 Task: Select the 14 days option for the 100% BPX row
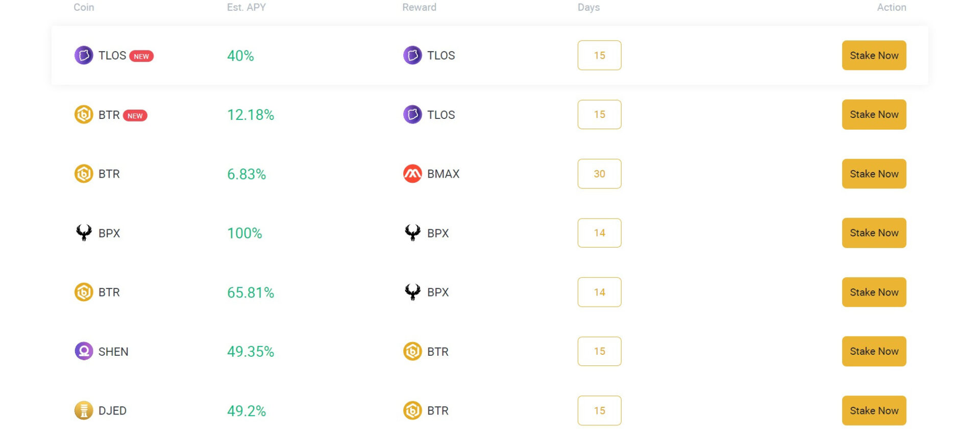pos(599,233)
